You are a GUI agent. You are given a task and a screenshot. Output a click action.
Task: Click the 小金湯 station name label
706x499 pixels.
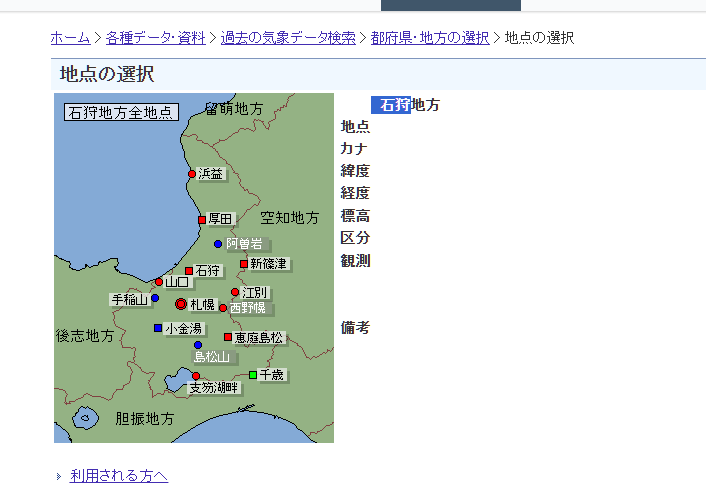[183, 328]
